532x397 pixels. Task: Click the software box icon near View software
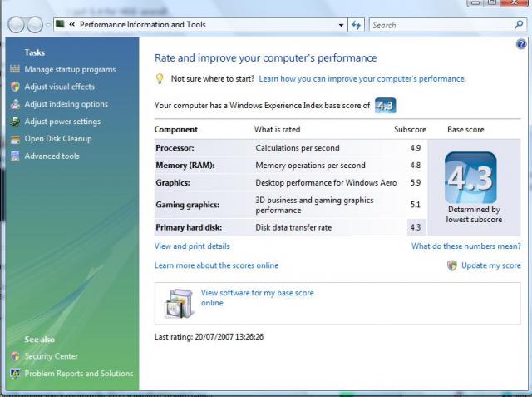point(179,304)
